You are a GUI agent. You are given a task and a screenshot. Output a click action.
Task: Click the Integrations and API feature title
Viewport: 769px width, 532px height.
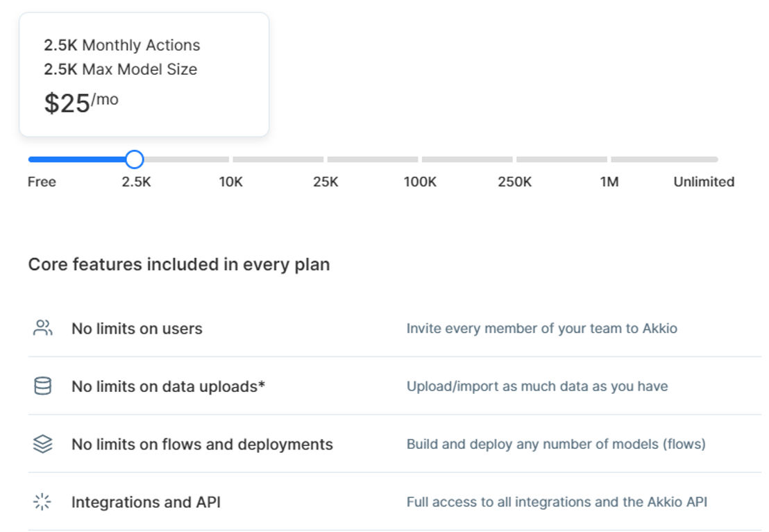click(146, 502)
